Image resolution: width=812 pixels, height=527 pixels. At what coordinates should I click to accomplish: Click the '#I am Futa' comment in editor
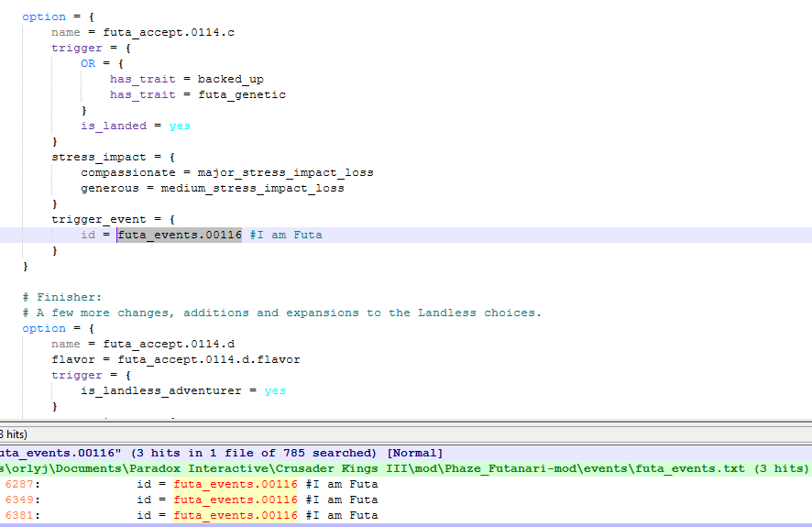coord(286,235)
